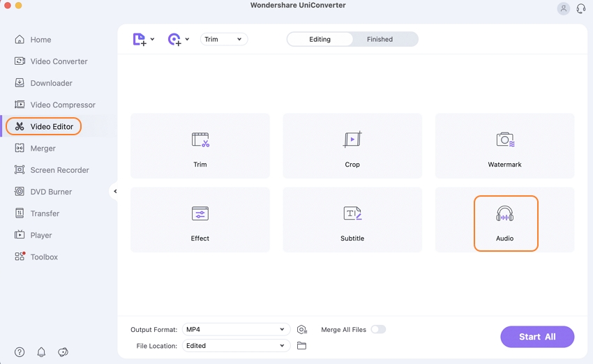Select the Editing tab
This screenshot has width=593, height=364.
tap(320, 40)
